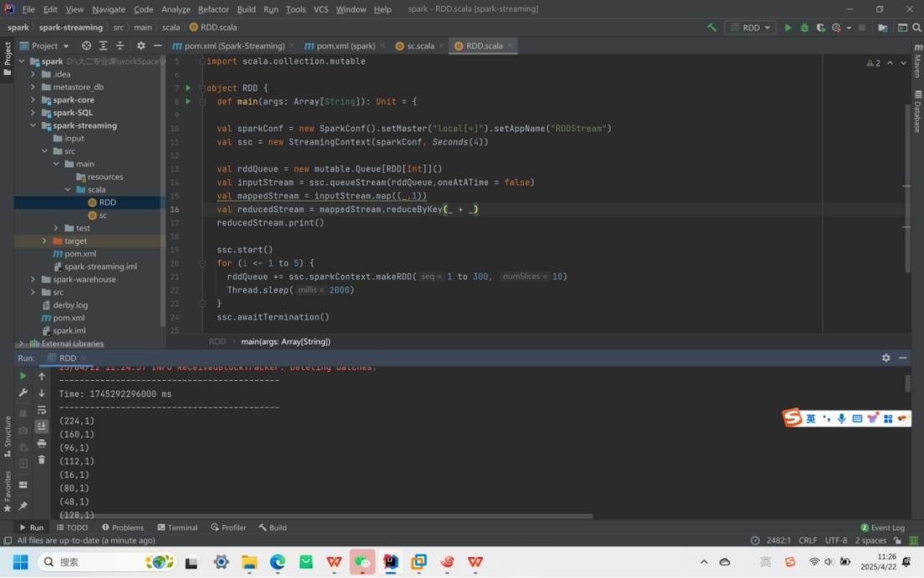This screenshot has height=578, width=924.
Task: Open the Project view dropdown
Action: (x=45, y=45)
